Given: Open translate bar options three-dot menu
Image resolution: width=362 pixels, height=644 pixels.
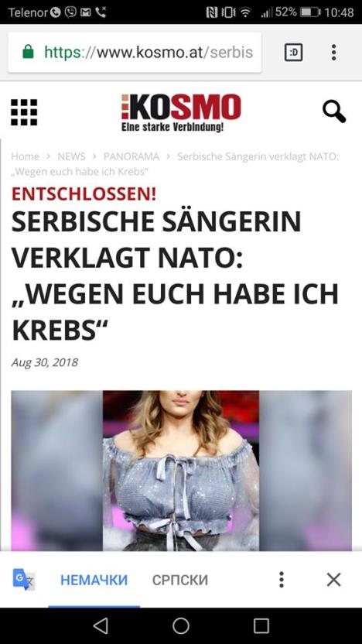Looking at the screenshot, I should click(281, 580).
